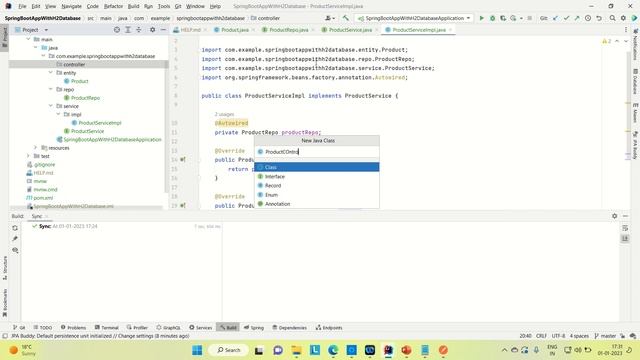Switch to Product.java tab
This screenshot has height=360, width=640.
tap(234, 30)
